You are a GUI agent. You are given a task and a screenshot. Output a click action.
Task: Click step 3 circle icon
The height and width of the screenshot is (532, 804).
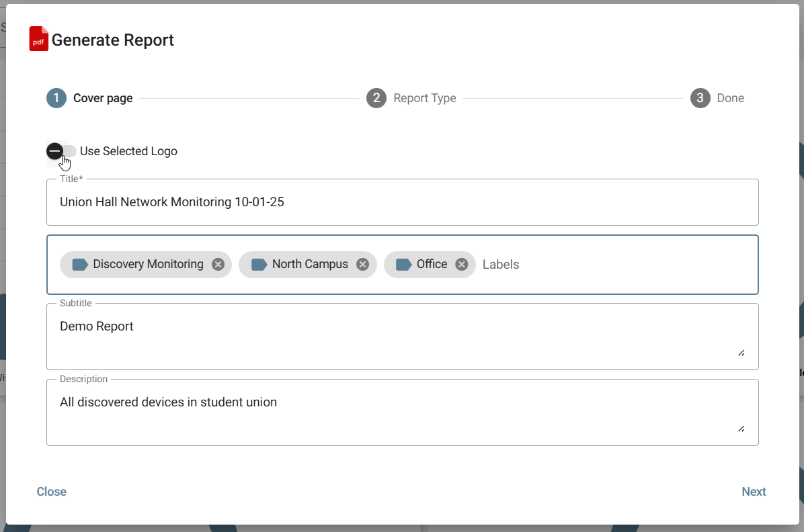[700, 98]
